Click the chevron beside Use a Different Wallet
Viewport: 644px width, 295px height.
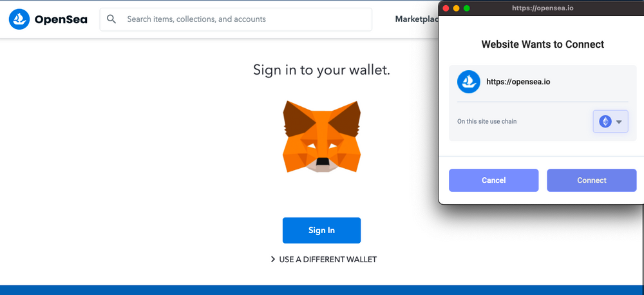click(272, 260)
